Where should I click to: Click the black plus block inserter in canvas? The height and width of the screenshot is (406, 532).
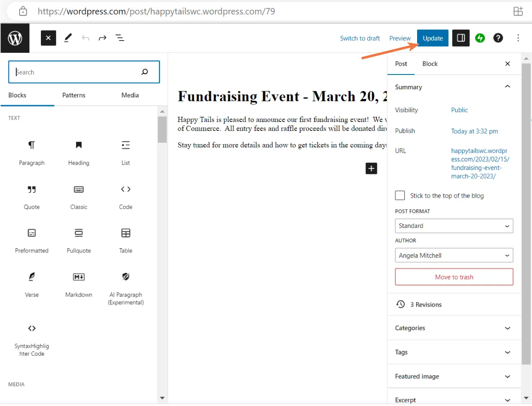pyautogui.click(x=370, y=168)
